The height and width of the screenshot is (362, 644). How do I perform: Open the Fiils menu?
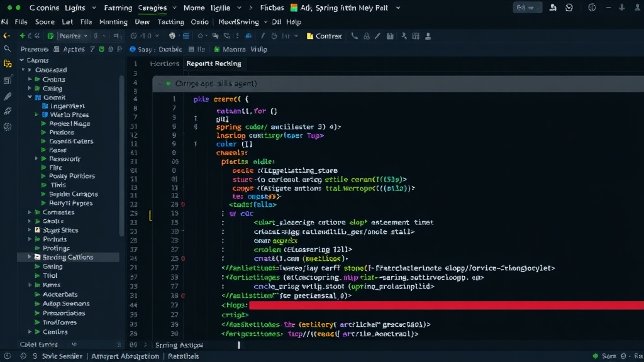pyautogui.click(x=21, y=22)
